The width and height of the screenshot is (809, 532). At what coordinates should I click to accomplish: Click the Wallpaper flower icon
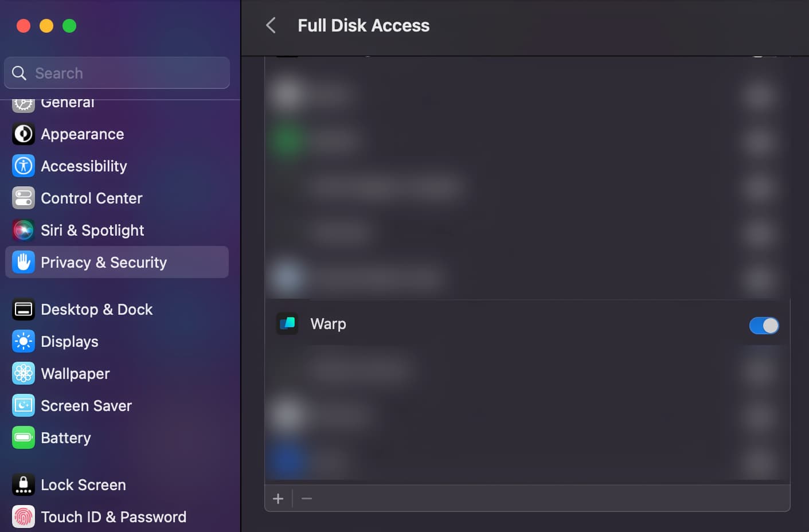[24, 374]
